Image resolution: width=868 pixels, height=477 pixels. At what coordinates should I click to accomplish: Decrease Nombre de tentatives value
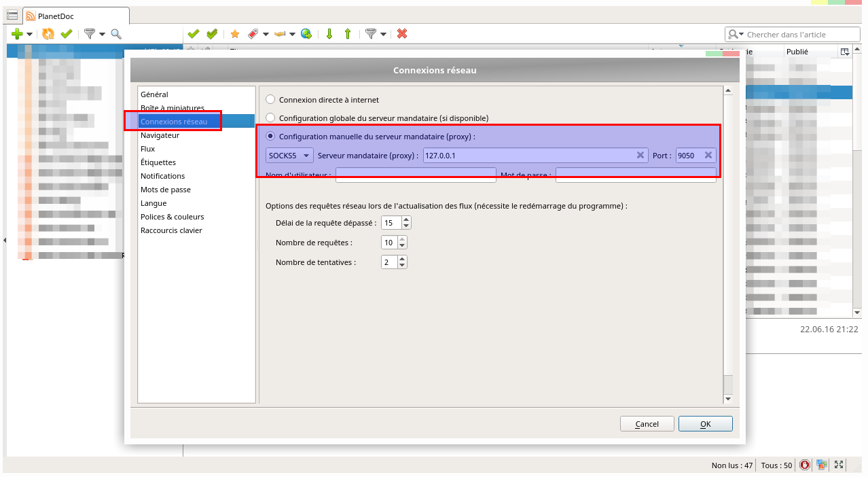402,266
